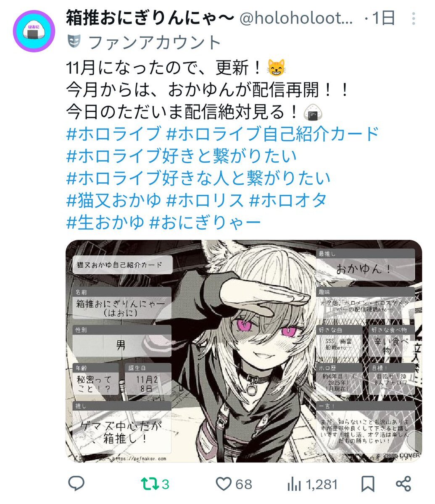Open hashtag #ホロオタ

(x=288, y=200)
